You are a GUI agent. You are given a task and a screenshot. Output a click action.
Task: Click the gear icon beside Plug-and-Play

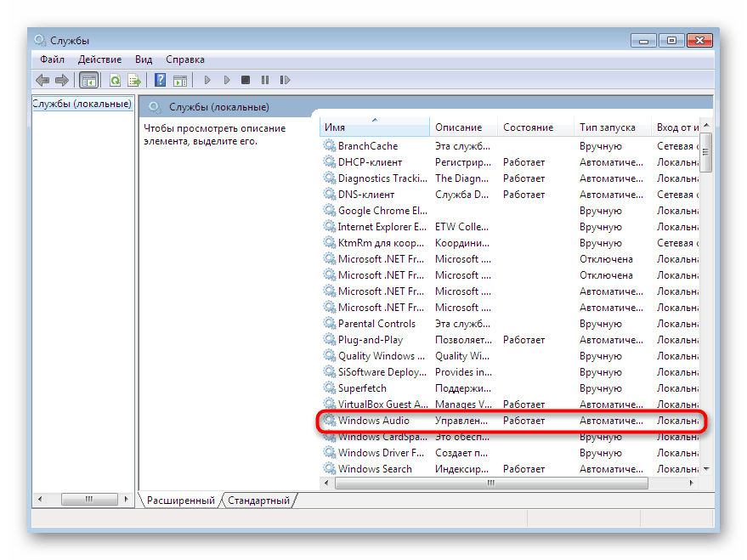coord(329,339)
